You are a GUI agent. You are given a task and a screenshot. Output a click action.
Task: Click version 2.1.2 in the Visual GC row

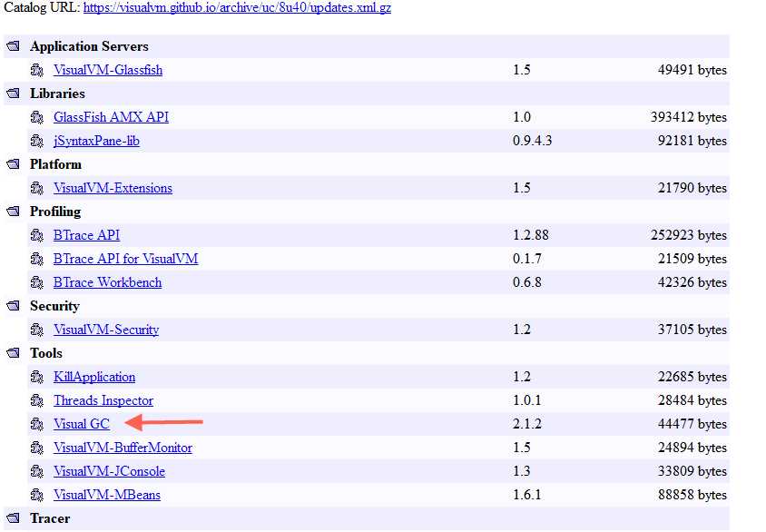tap(527, 424)
